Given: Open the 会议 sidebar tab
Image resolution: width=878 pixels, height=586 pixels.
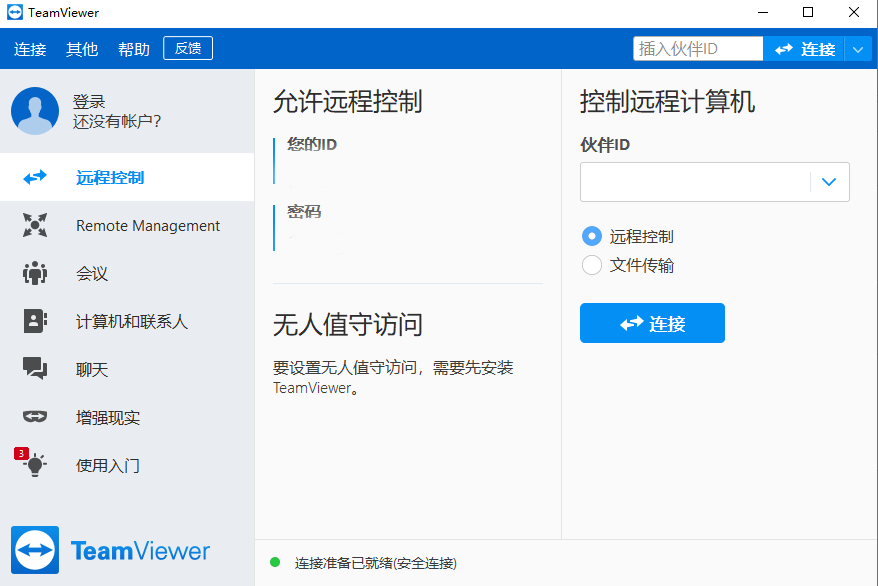Looking at the screenshot, I should [127, 273].
